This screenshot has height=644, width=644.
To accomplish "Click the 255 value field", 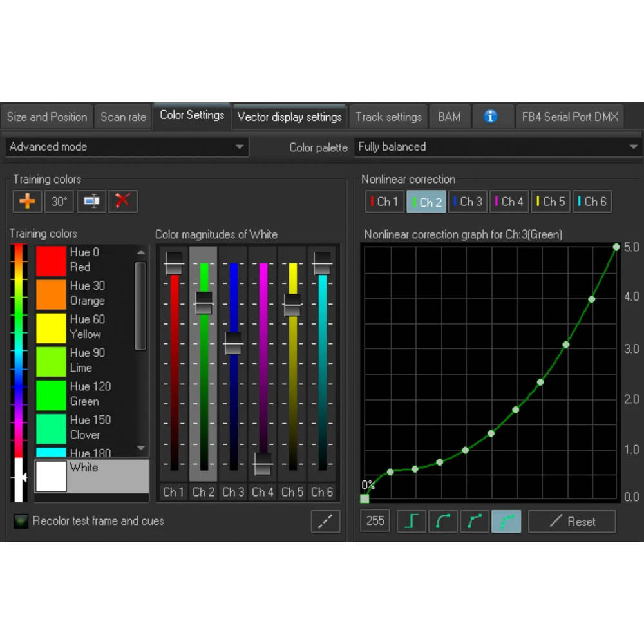I will click(x=375, y=521).
